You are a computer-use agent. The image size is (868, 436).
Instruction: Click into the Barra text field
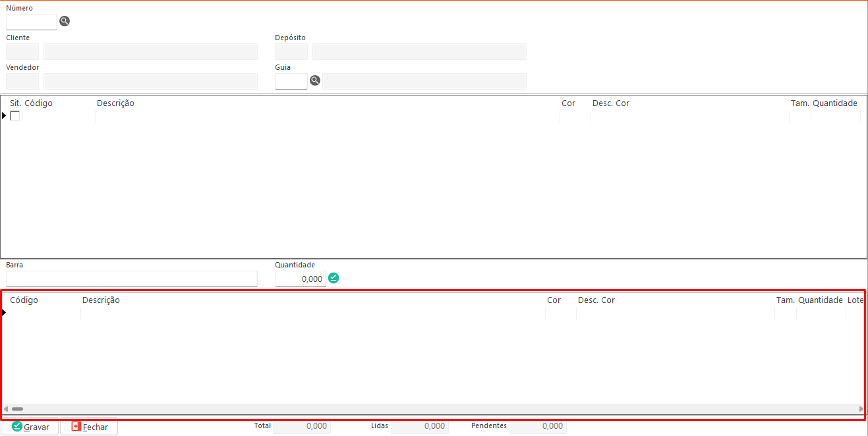(131, 279)
